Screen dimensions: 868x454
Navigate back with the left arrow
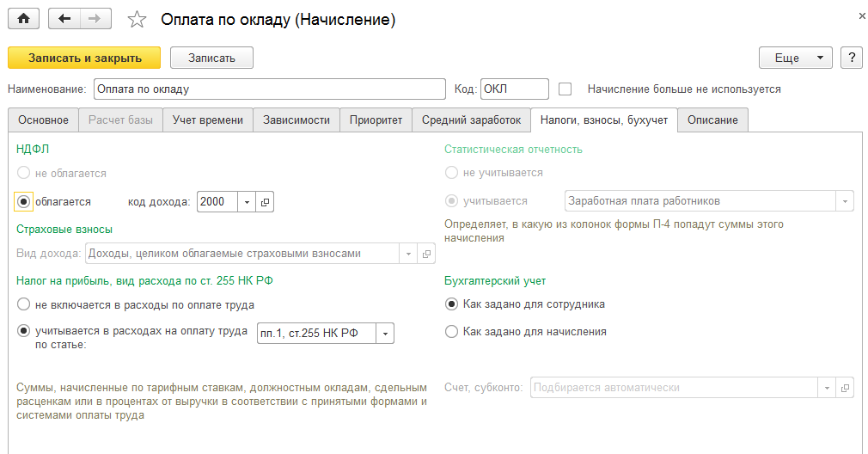(64, 19)
